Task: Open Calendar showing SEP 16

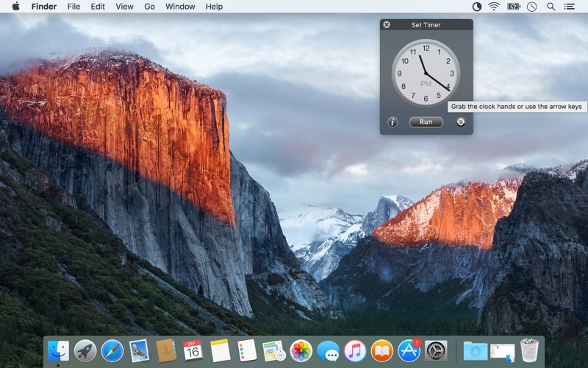Action: 193,351
